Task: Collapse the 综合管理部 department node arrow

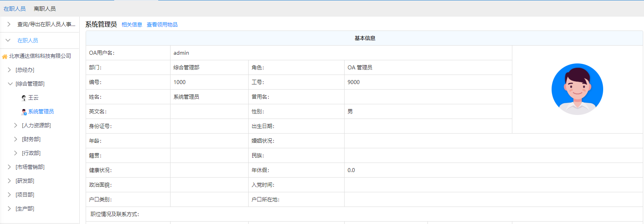Action: (x=10, y=84)
